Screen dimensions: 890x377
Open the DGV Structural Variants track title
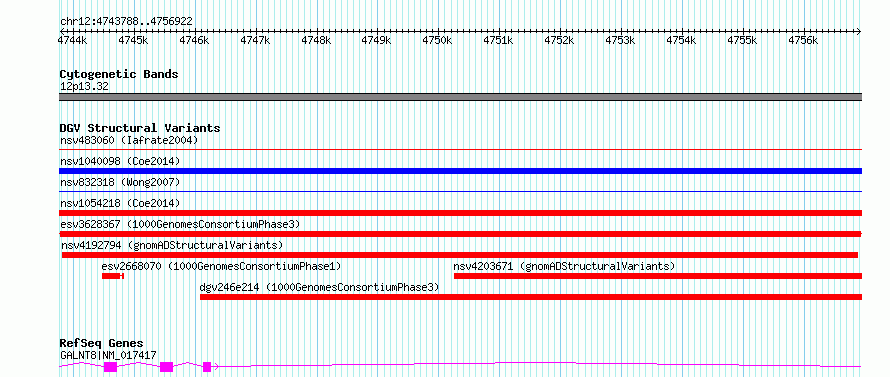pos(140,128)
